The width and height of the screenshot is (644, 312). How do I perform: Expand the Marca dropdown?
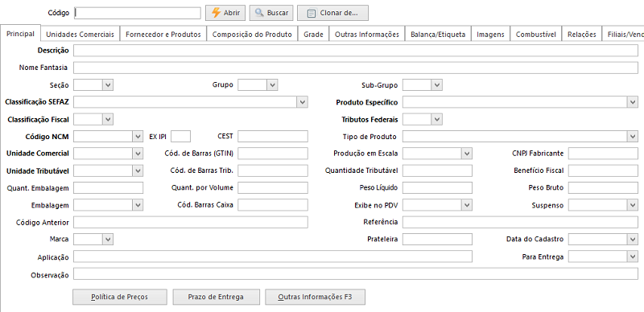[108, 239]
